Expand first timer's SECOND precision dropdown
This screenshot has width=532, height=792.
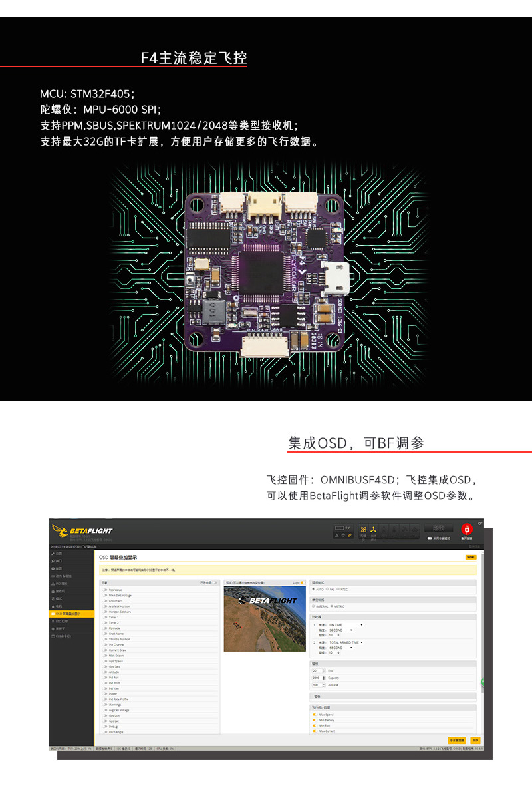340,630
